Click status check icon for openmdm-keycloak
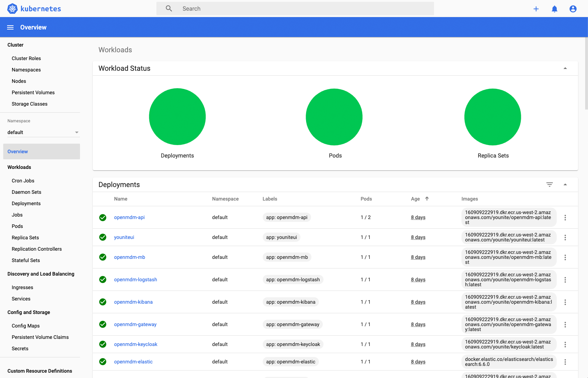588x378 pixels. (103, 344)
